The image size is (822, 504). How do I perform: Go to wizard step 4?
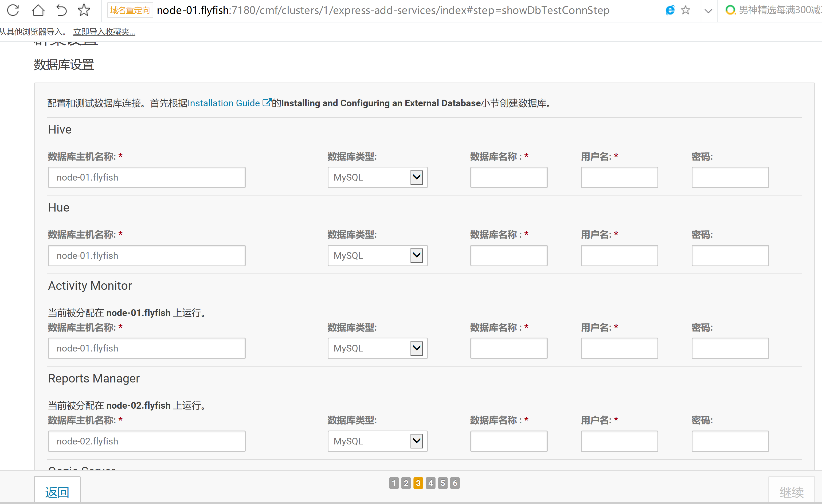click(430, 483)
